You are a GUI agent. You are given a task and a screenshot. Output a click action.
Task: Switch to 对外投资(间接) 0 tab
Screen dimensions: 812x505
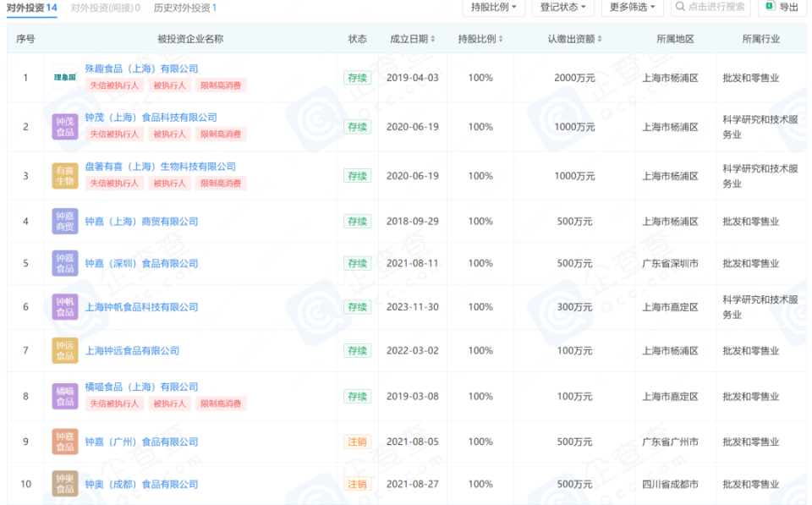pos(105,8)
